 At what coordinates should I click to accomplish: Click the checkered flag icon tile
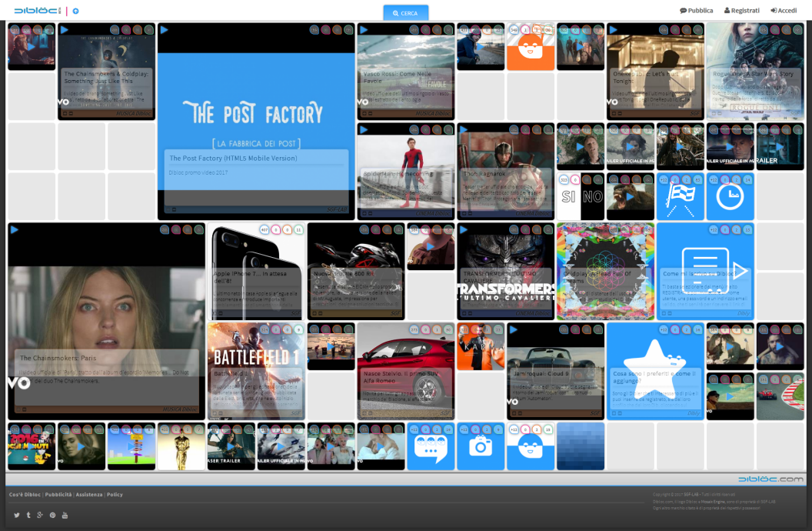coord(680,196)
